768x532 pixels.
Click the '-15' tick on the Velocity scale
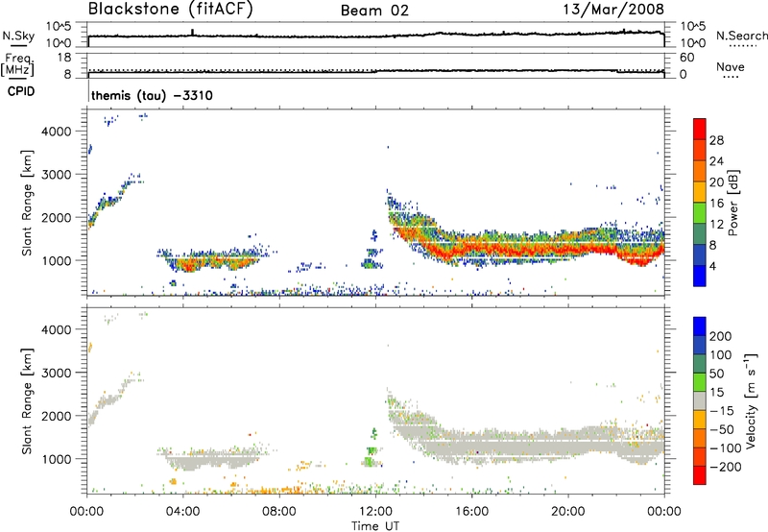pyautogui.click(x=722, y=411)
